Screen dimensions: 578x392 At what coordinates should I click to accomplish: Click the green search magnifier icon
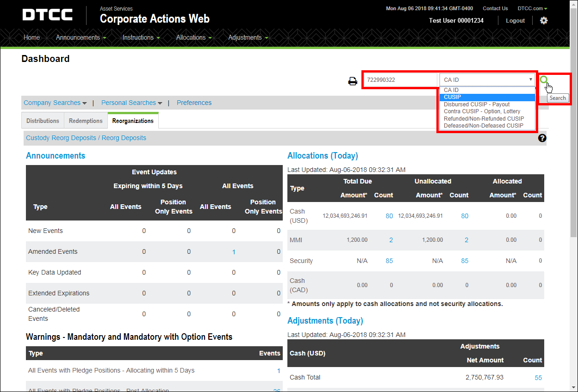544,80
